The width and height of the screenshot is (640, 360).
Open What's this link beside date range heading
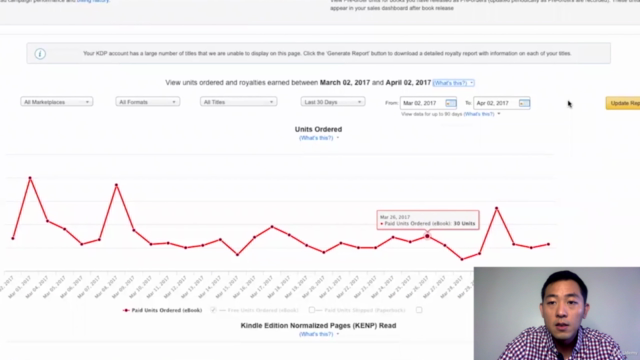point(450,83)
